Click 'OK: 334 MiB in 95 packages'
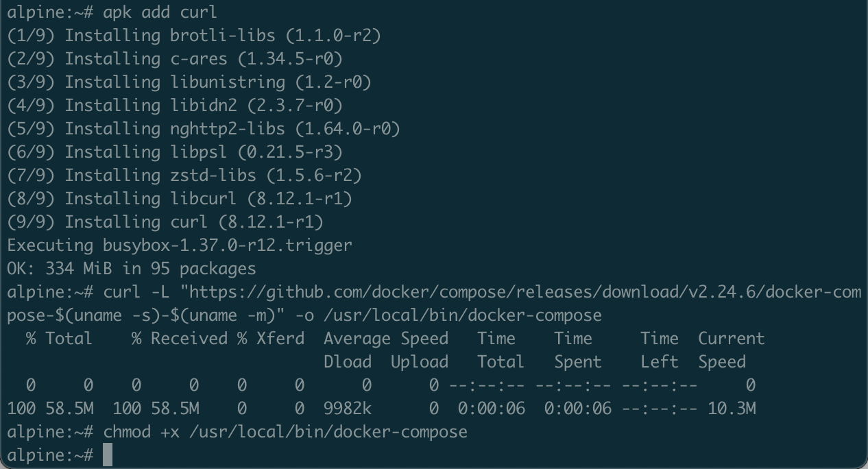Viewport: 868px width, 469px height. click(x=131, y=268)
